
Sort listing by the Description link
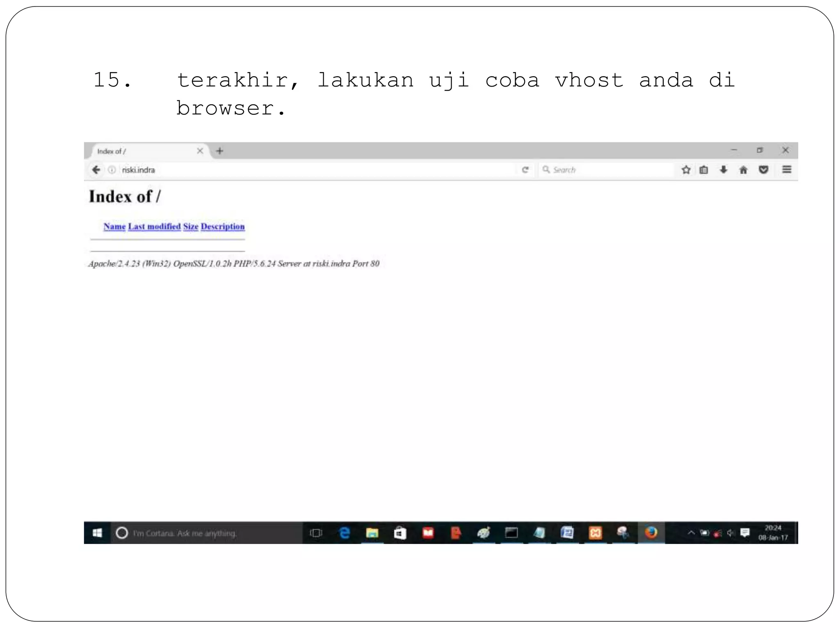pos(223,226)
